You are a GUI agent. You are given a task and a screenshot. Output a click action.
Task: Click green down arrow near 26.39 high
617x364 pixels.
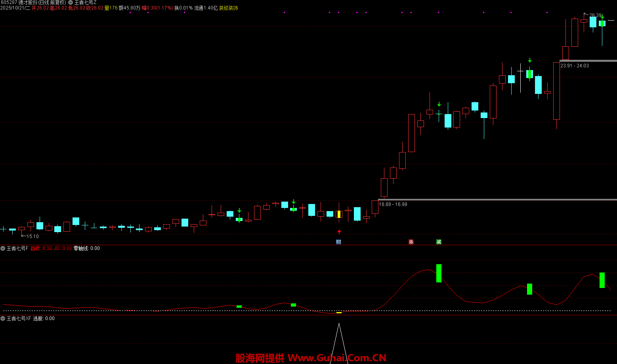pos(602,17)
